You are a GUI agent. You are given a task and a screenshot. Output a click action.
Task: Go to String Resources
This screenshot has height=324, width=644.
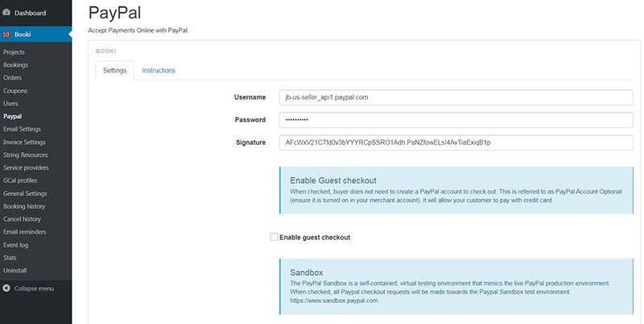point(26,155)
